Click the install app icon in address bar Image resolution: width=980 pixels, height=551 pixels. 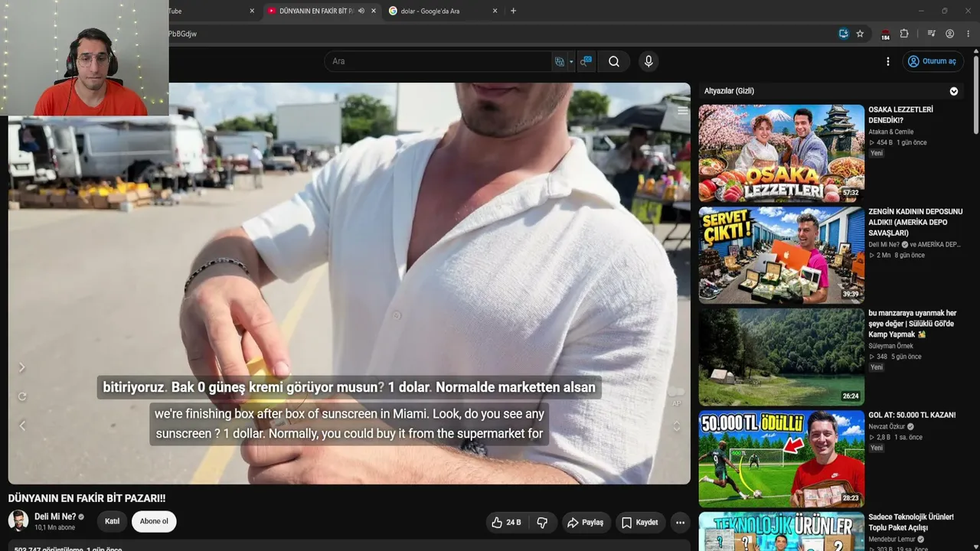pos(843,34)
